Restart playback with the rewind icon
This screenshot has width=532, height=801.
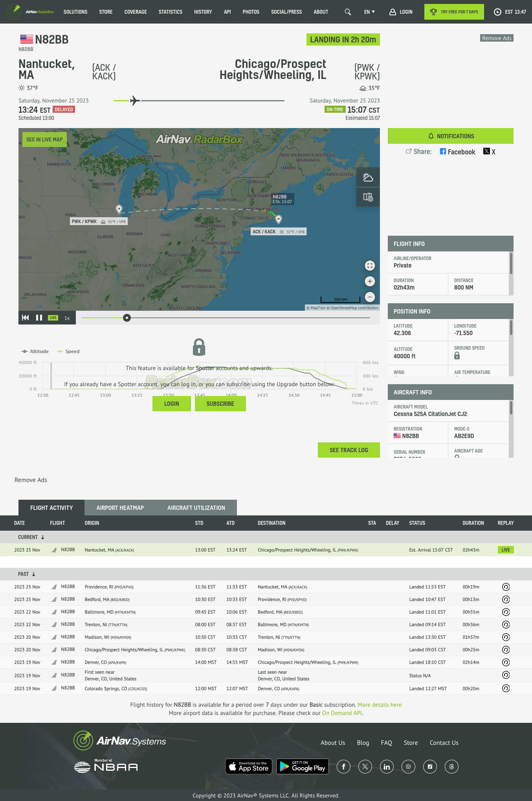point(26,318)
